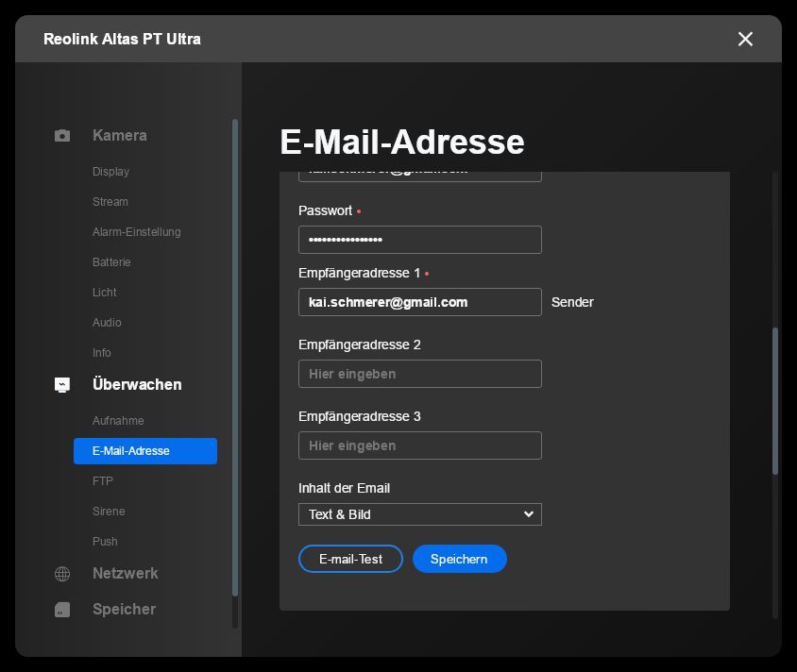Select Alarm-Einstellung in the sidebar
The width and height of the screenshot is (797, 672).
pos(136,232)
